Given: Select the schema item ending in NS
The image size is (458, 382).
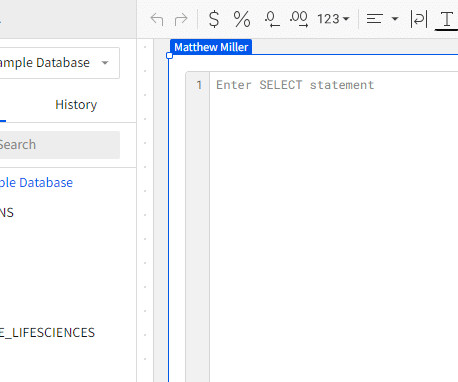Looking at the screenshot, I should (7, 213).
